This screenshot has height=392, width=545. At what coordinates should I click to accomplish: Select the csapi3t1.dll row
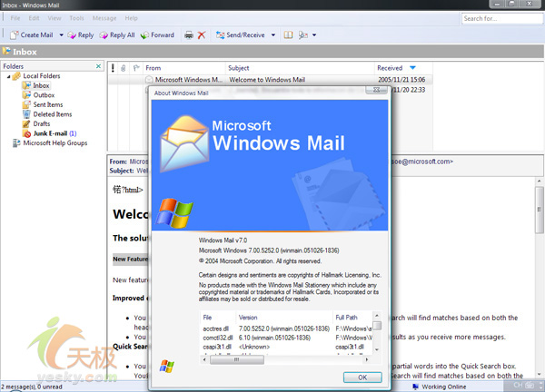(x=287, y=347)
